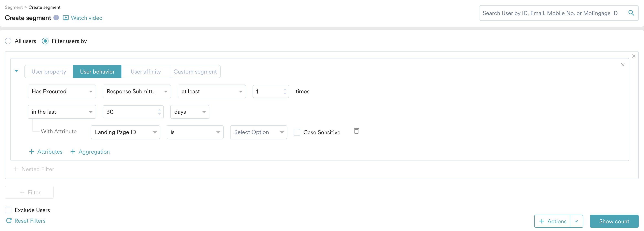
Task: Expand the Select Option dropdown
Action: click(258, 132)
